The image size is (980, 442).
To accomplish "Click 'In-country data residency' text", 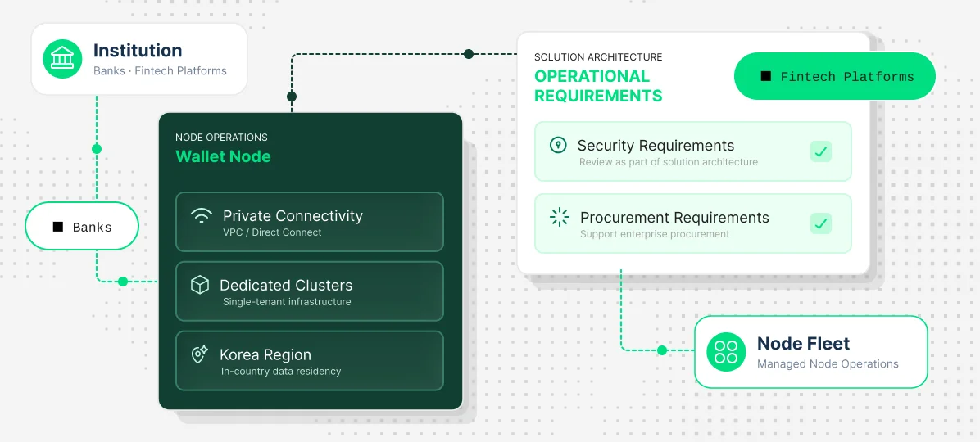I will (x=281, y=371).
